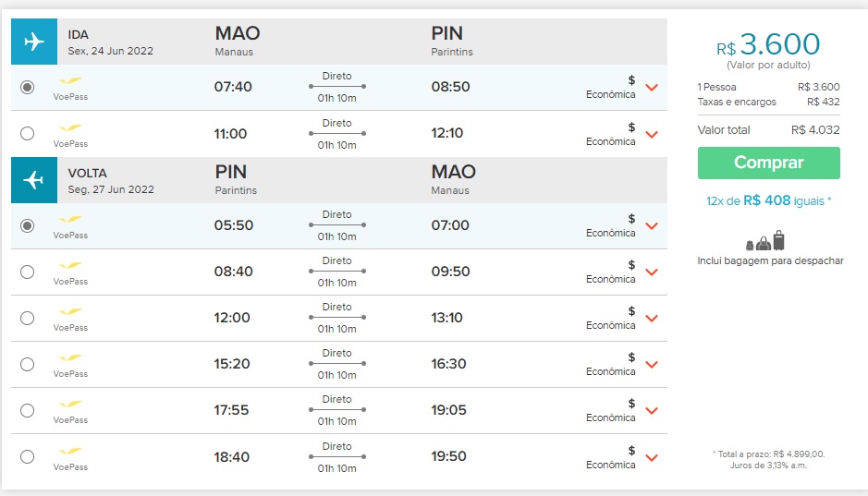Click the IDA outbound airplane icon
This screenshot has width=868, height=496.
34,42
